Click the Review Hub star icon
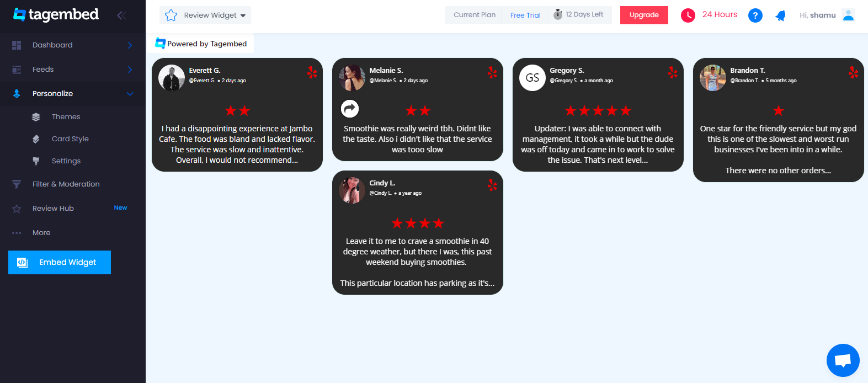Image resolution: width=868 pixels, height=383 pixels. click(x=17, y=209)
